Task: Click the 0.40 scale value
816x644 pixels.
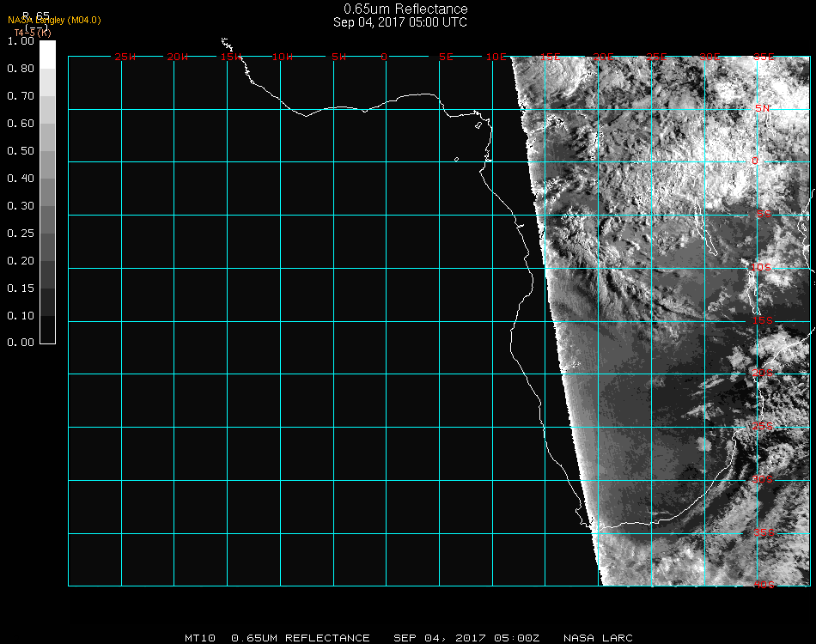Action: (21, 179)
